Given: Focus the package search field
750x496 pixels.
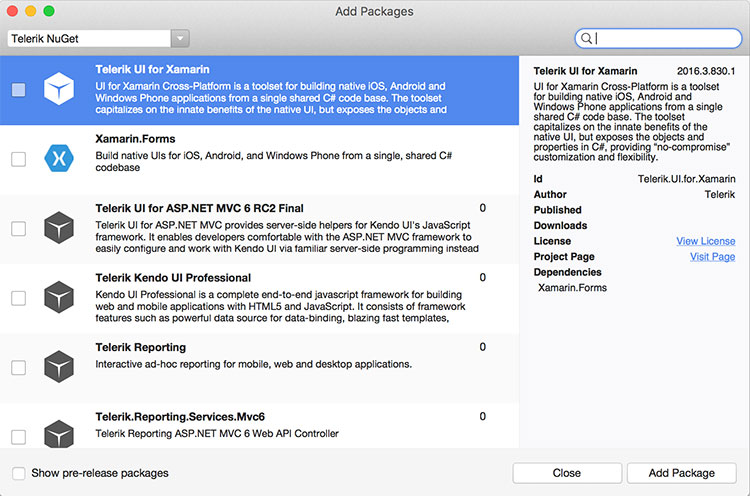Looking at the screenshot, I should 658,38.
